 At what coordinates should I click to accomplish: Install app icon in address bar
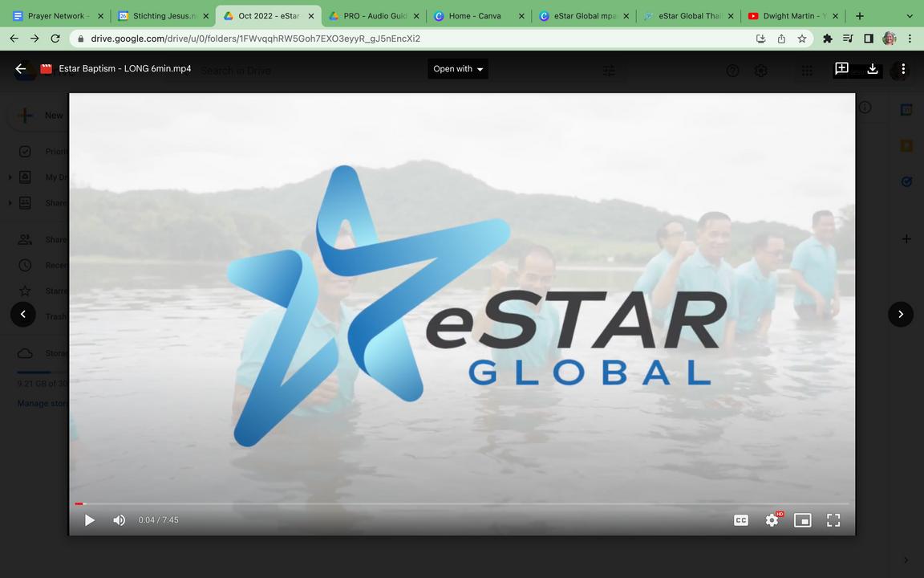(x=760, y=39)
